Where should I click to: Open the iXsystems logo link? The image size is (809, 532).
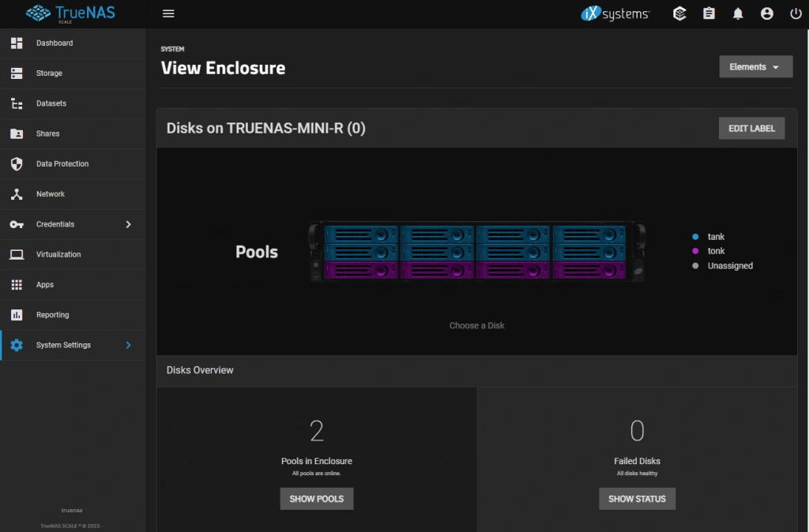click(615, 14)
